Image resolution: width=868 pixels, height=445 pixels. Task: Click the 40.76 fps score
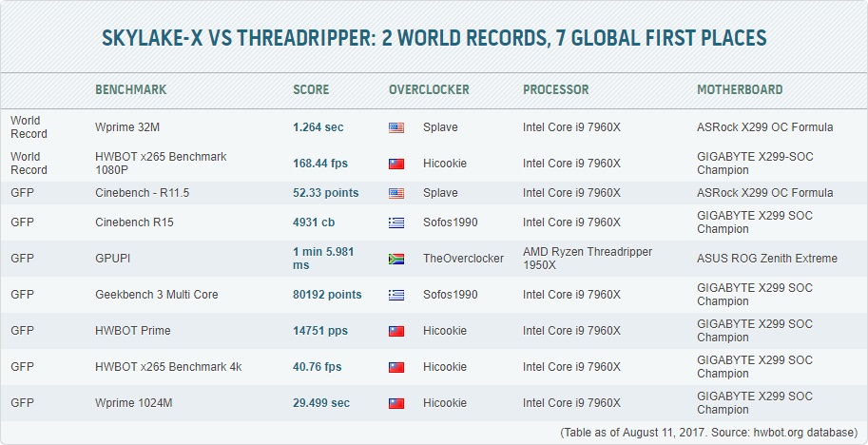(318, 367)
